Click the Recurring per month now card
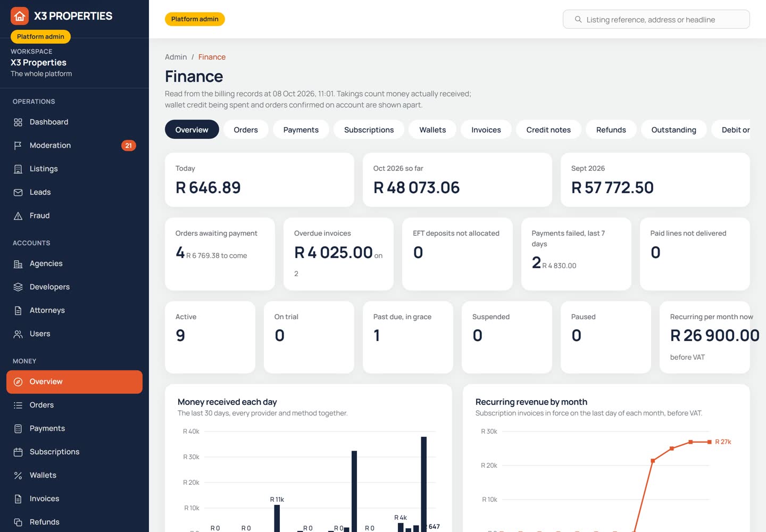This screenshot has width=766, height=532. pyautogui.click(x=705, y=337)
